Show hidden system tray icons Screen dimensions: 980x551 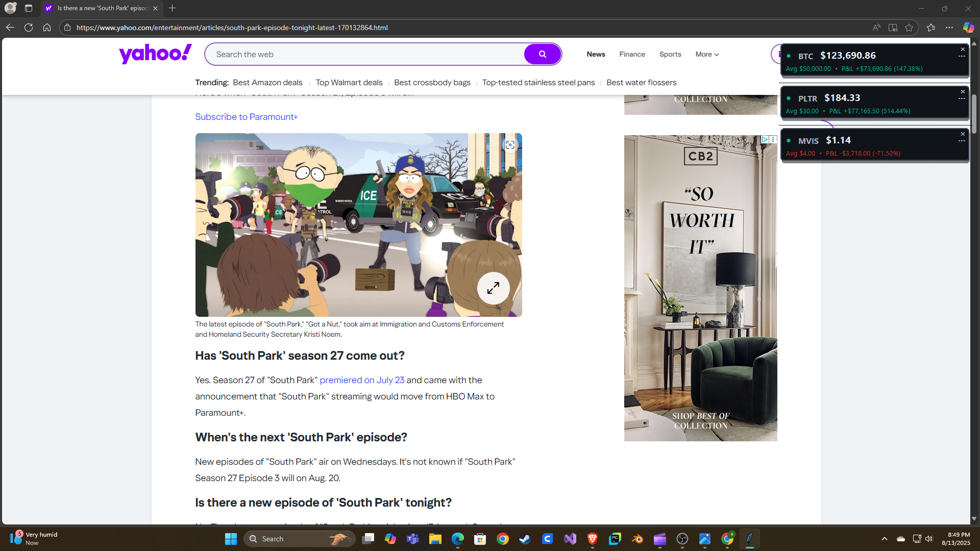(x=885, y=539)
